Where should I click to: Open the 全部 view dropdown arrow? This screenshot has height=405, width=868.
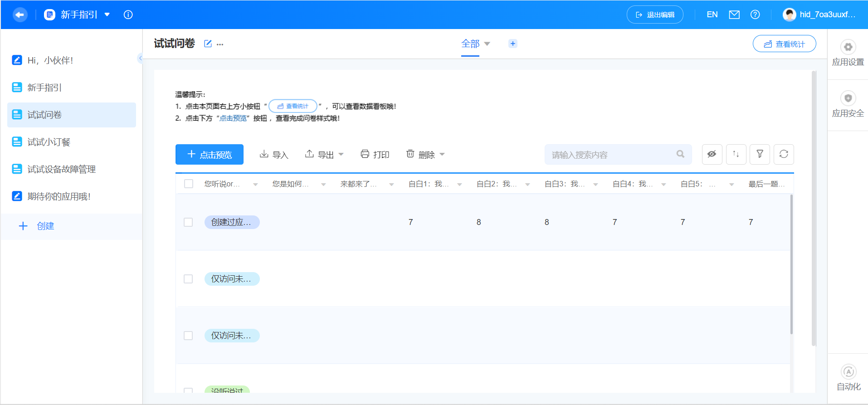pyautogui.click(x=488, y=44)
